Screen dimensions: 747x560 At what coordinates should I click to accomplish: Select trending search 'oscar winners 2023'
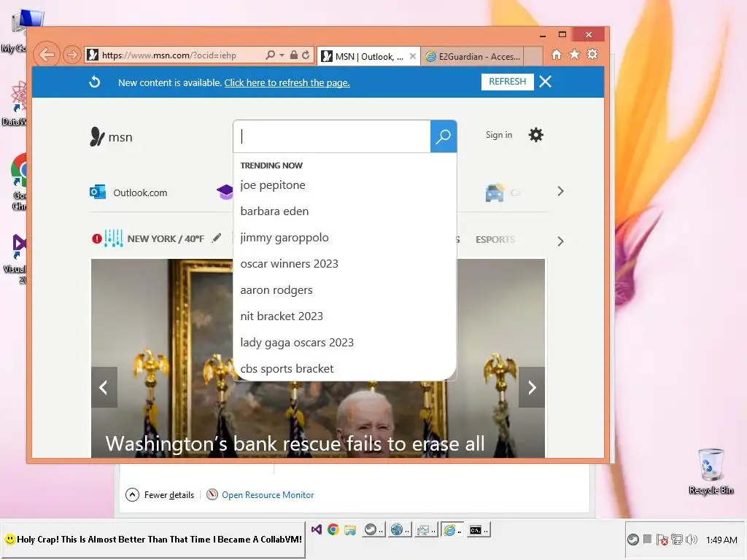[x=289, y=263]
